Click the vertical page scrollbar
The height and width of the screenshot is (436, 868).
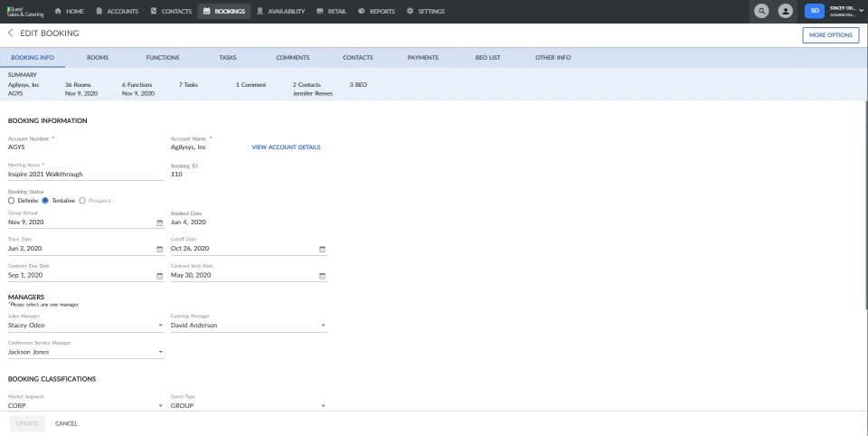click(x=866, y=205)
